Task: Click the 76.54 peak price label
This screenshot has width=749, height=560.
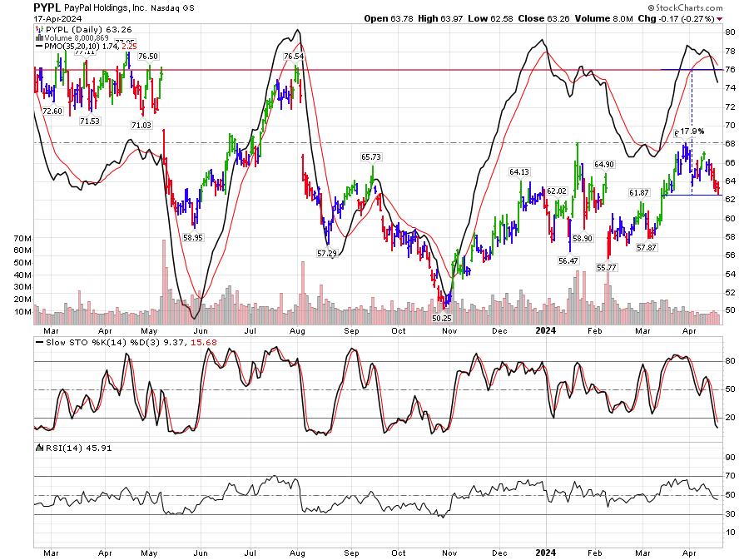Action: point(294,56)
